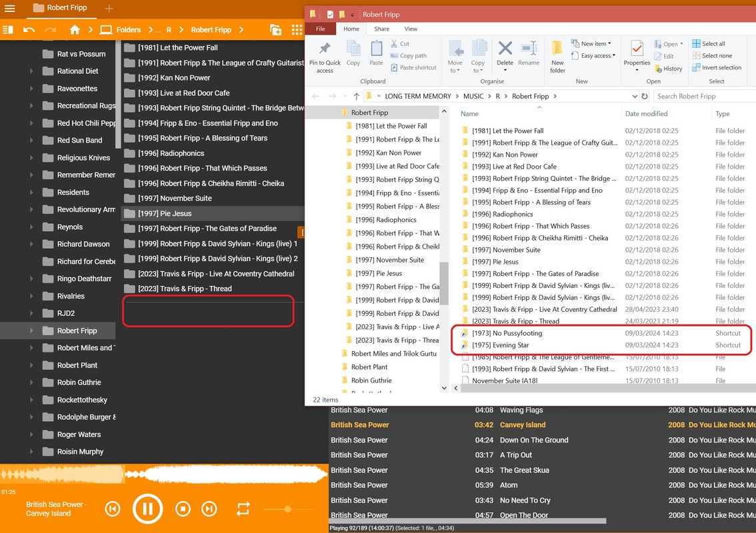Stop playback in music player
The height and width of the screenshot is (533, 756).
183,509
